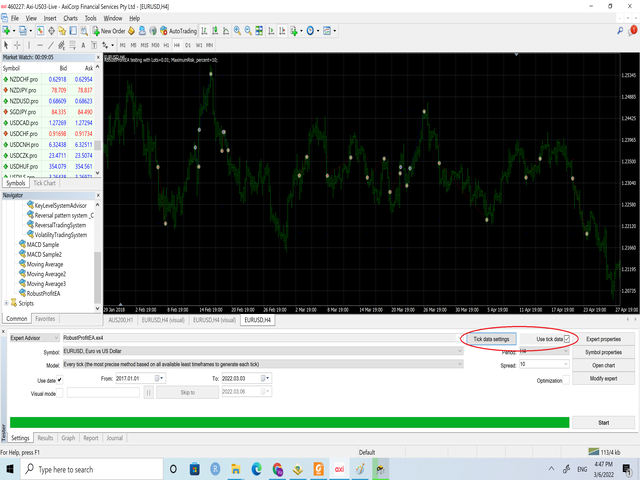This screenshot has height=480, width=640.
Task: Click the Symbol properties button
Action: (x=603, y=352)
